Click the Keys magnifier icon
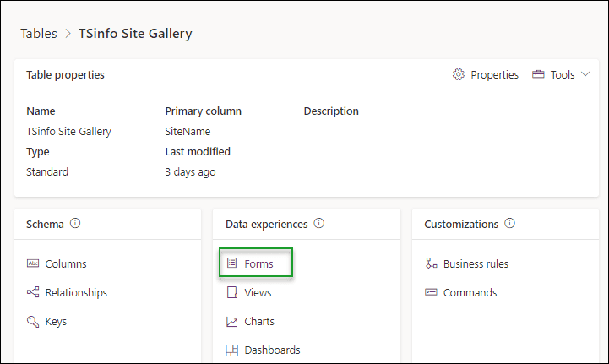 (33, 321)
